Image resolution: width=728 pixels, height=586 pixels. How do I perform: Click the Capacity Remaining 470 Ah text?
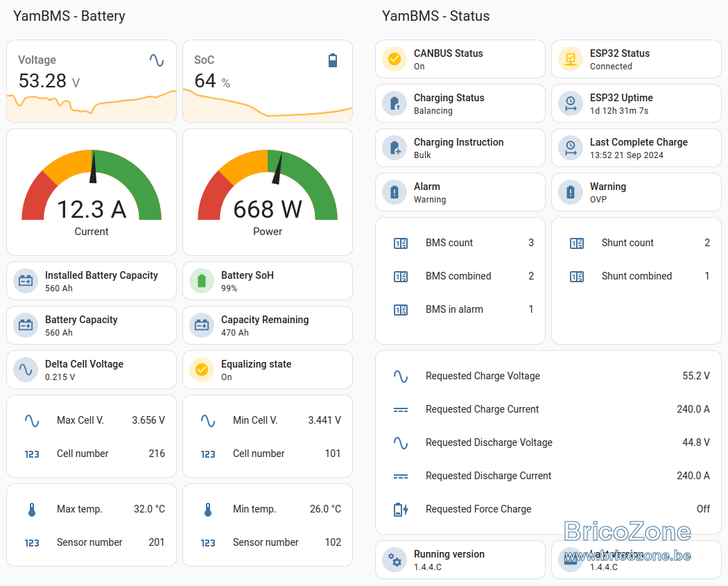point(234,333)
